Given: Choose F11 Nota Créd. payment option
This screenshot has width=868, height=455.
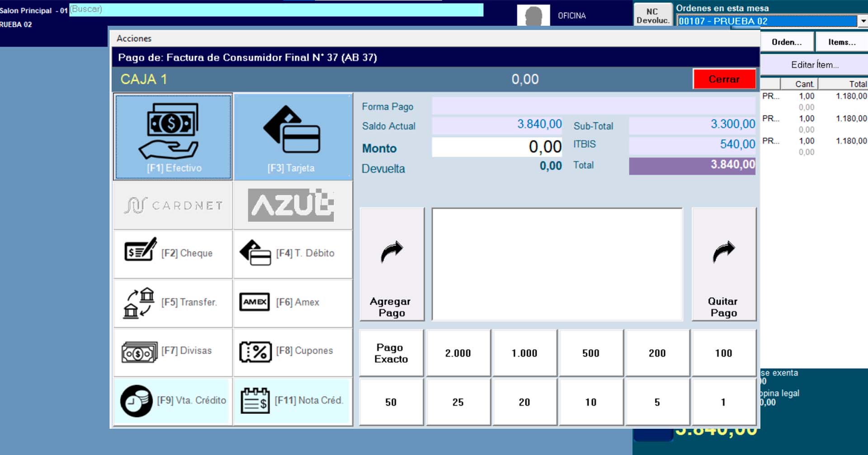Looking at the screenshot, I should 292,401.
